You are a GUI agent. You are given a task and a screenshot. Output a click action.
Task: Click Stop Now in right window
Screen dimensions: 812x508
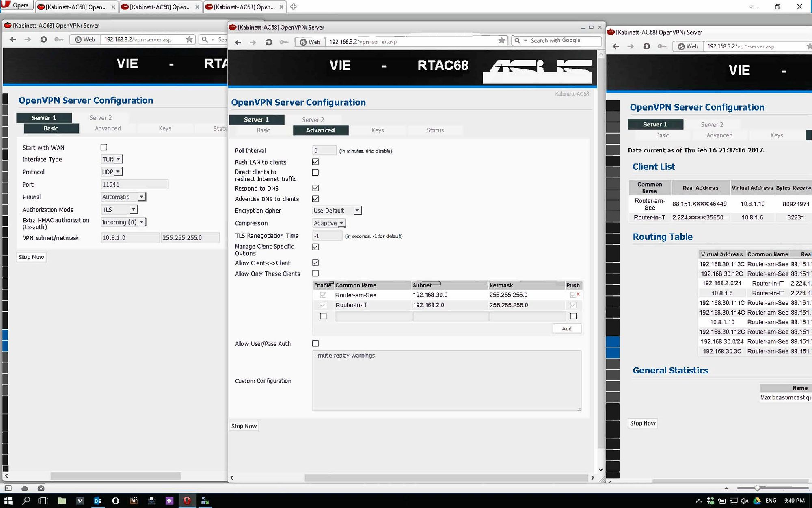point(643,423)
